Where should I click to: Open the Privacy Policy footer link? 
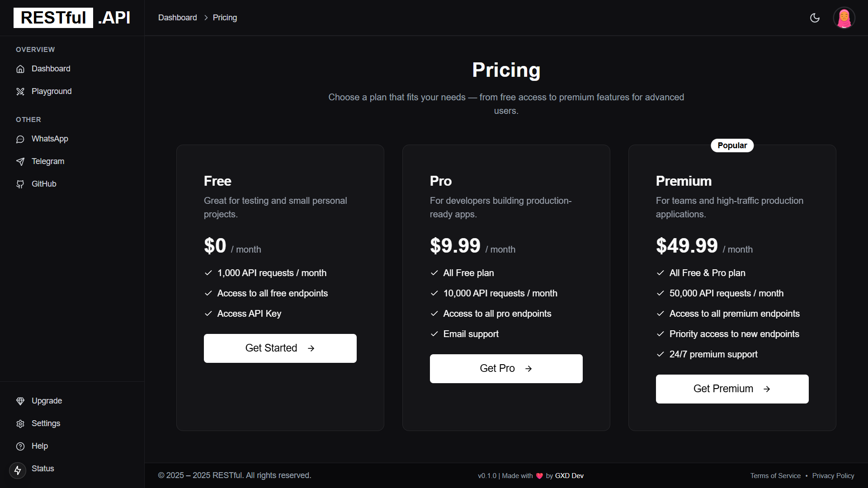click(833, 476)
